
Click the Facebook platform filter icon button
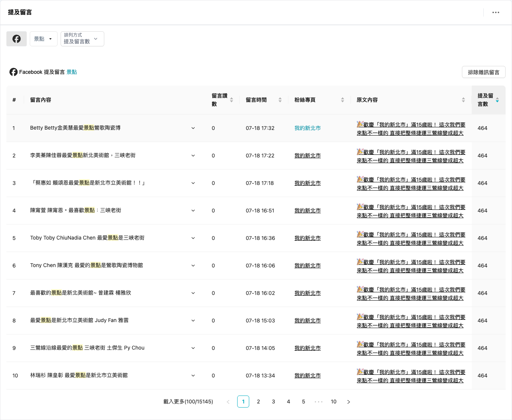[x=17, y=39]
